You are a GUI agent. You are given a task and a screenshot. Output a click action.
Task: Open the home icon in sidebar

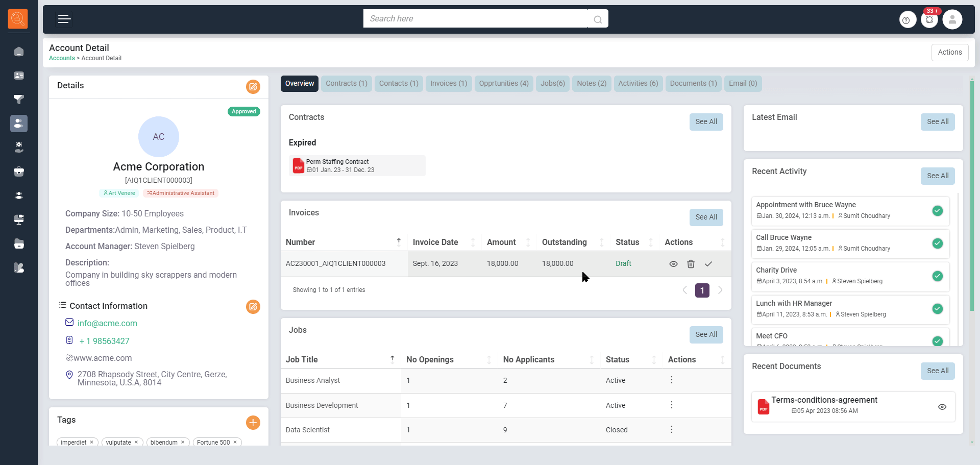pos(19,52)
